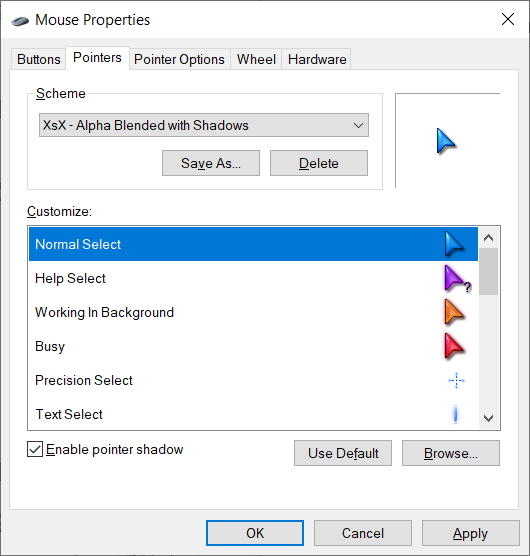Switch to the Buttons tab
The height and width of the screenshot is (556, 530).
[39, 59]
